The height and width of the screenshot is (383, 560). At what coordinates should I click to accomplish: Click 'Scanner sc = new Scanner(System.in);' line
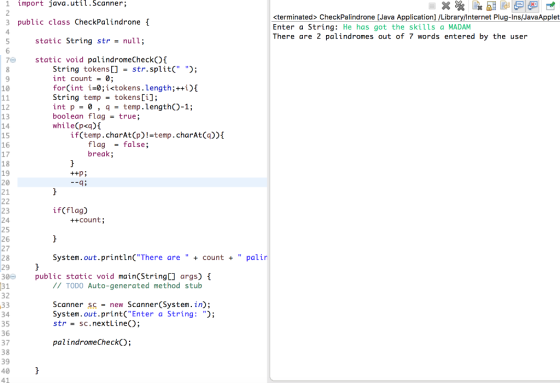pos(131,305)
